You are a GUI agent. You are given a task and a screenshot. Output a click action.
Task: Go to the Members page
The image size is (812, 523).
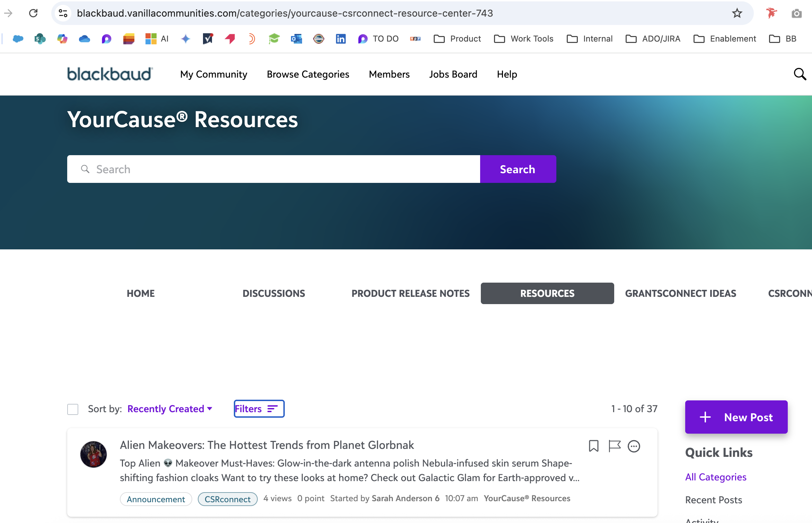pos(389,74)
